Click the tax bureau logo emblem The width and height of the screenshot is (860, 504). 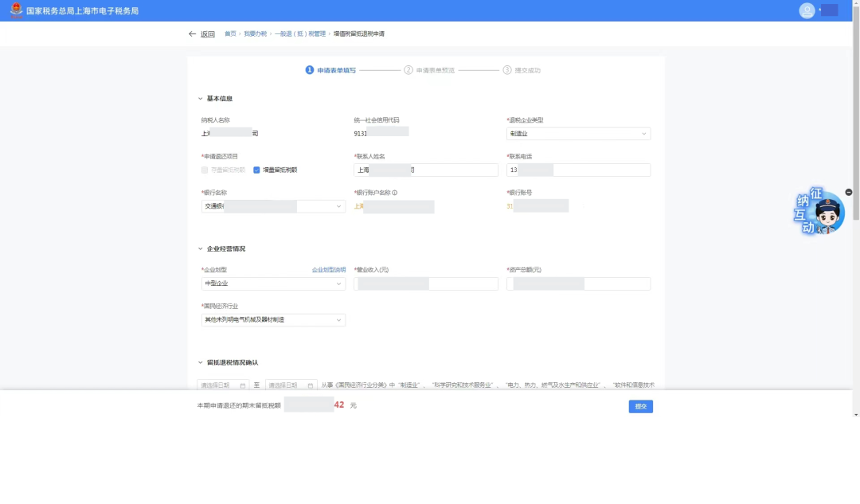pyautogui.click(x=16, y=10)
